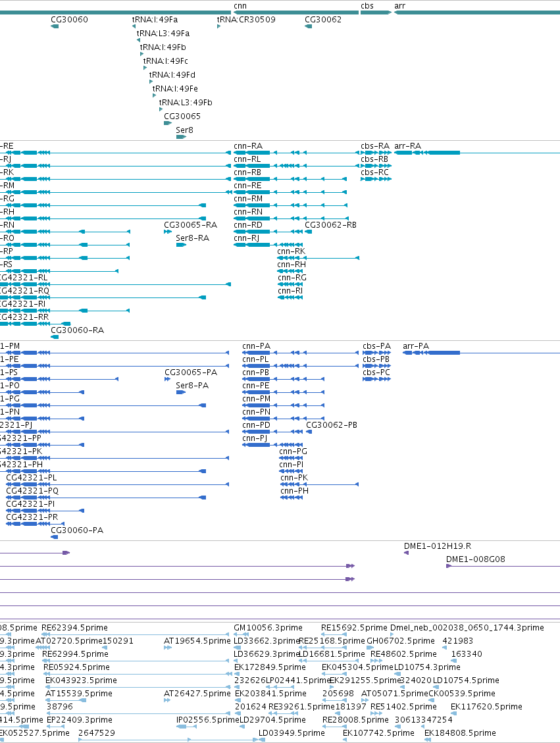Viewport: 560px width, 743px height.
Task: Click EST AT26427.5prime
Action: click(197, 694)
